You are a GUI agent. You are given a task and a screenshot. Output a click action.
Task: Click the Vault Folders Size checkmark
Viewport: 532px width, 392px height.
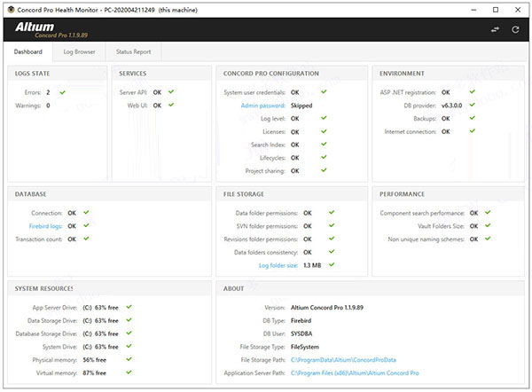tap(488, 225)
